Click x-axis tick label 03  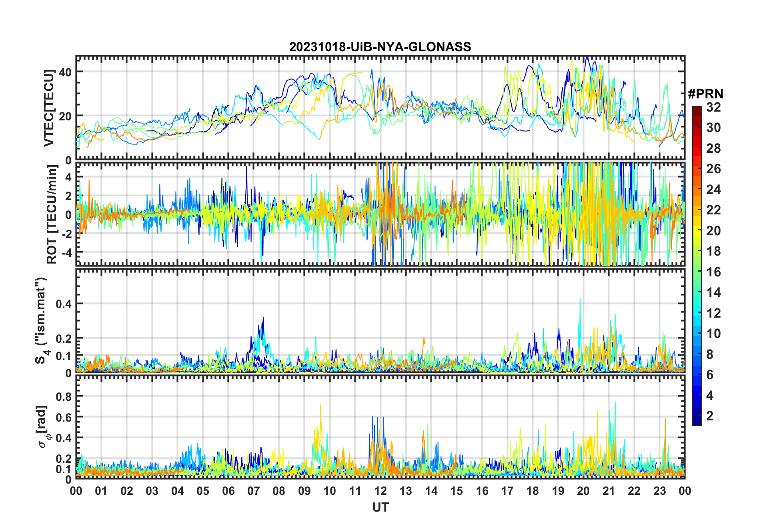pos(152,491)
